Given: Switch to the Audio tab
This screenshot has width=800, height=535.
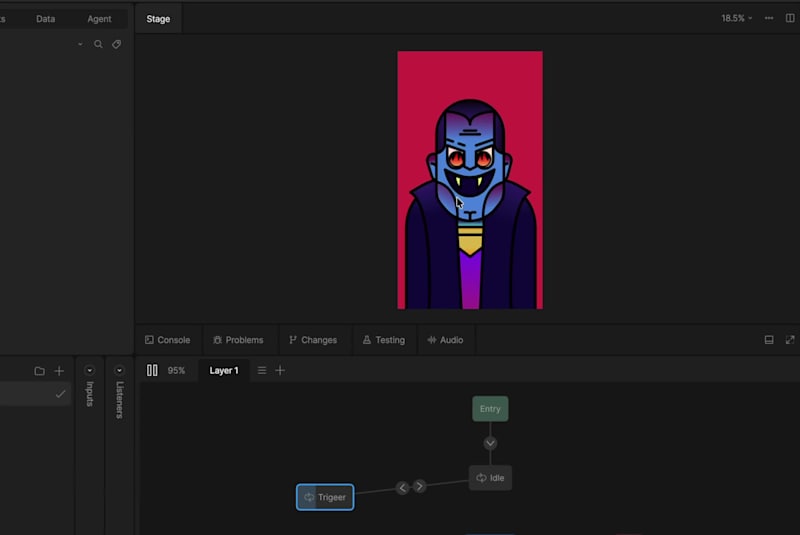Looking at the screenshot, I should [x=445, y=340].
